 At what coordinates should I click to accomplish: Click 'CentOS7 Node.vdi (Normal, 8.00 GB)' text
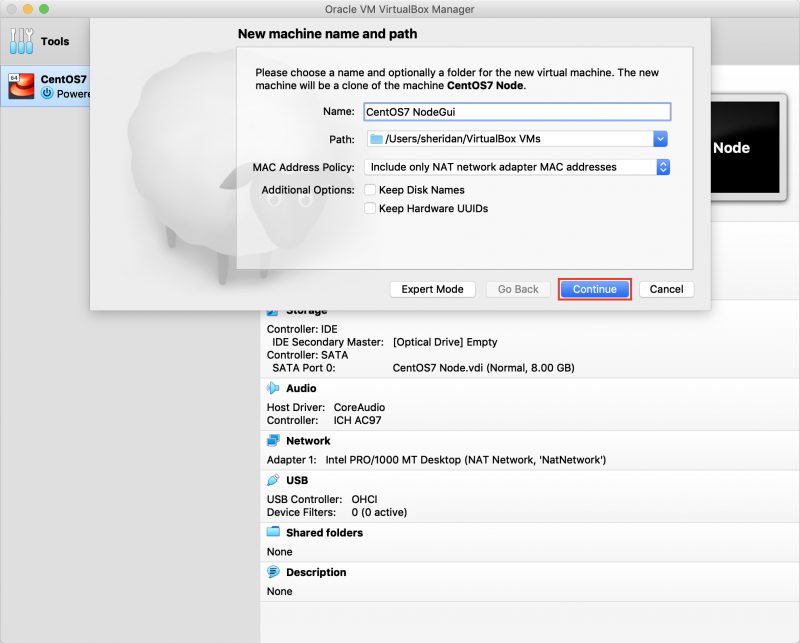point(483,368)
